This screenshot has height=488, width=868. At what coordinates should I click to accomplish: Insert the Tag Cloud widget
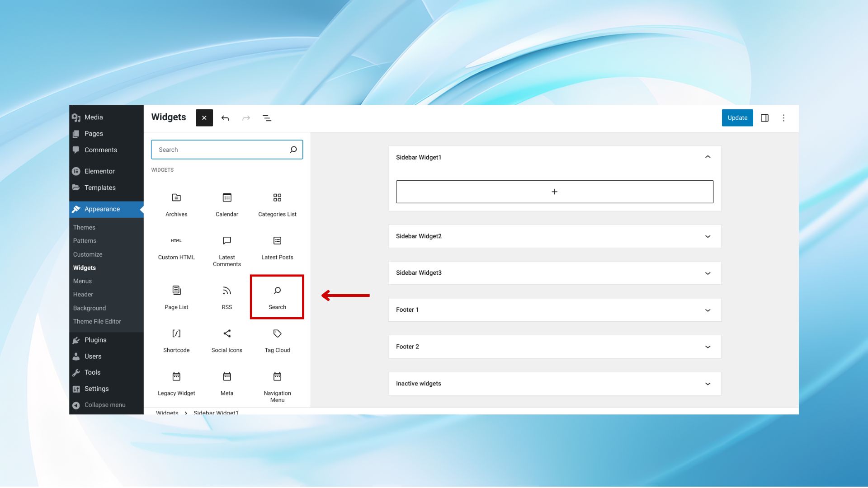click(277, 340)
